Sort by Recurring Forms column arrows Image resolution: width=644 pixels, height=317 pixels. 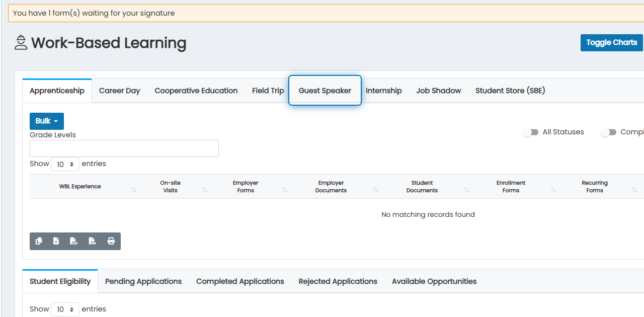pos(634,190)
